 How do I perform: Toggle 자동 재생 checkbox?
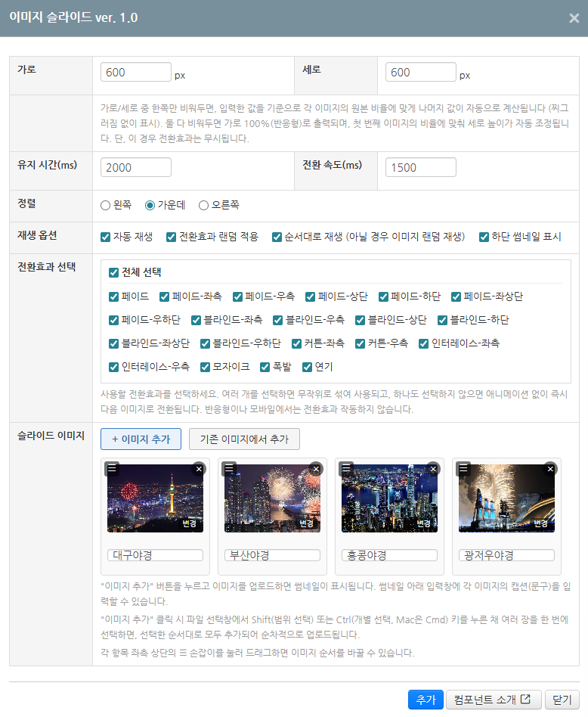[106, 237]
